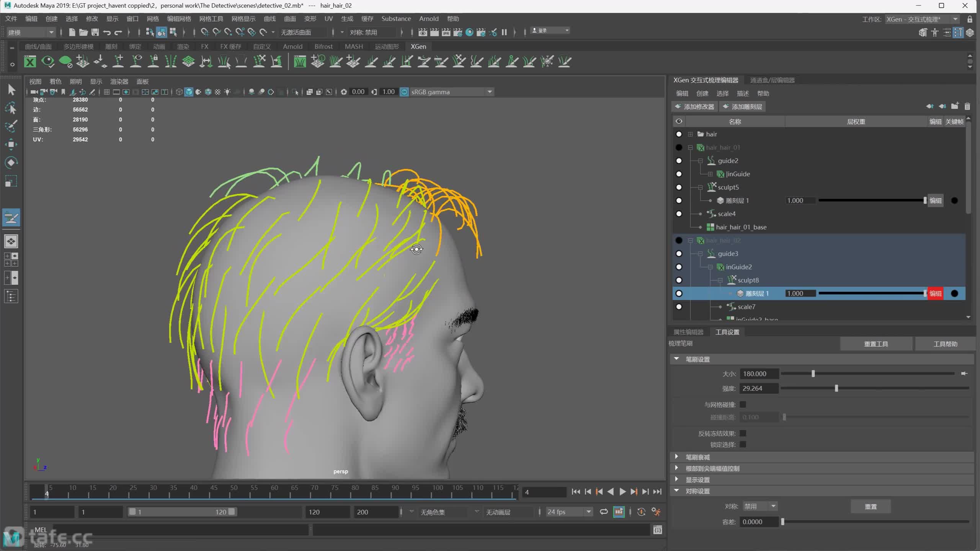Enable the 反转冻结效果 checkbox
The image size is (980, 551).
[743, 433]
